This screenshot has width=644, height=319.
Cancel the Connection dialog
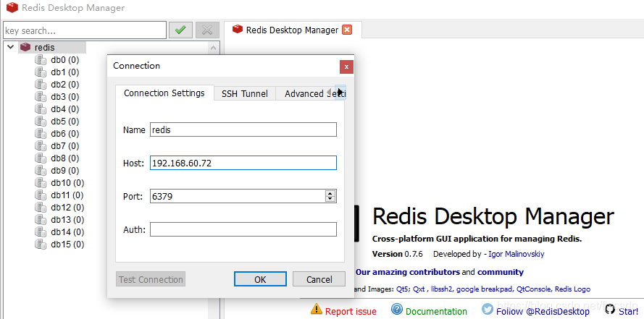319,279
